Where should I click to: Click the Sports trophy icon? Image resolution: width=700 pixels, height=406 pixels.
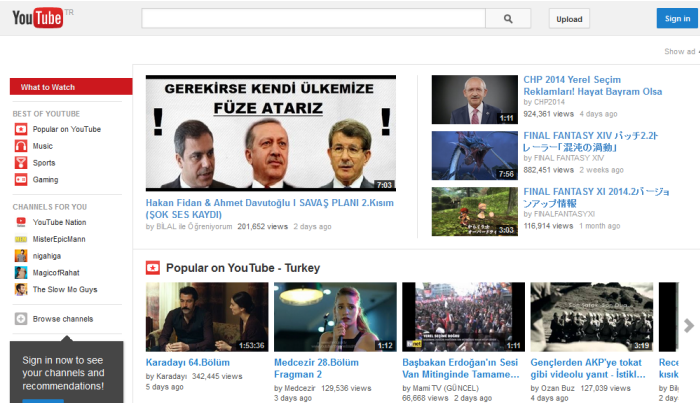click(x=21, y=163)
